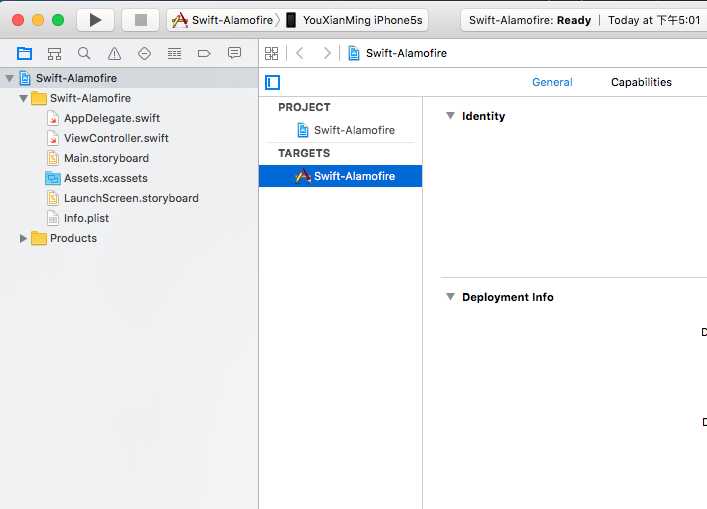Image resolution: width=707 pixels, height=509 pixels.
Task: Expand the Products folder
Action: pyautogui.click(x=23, y=238)
